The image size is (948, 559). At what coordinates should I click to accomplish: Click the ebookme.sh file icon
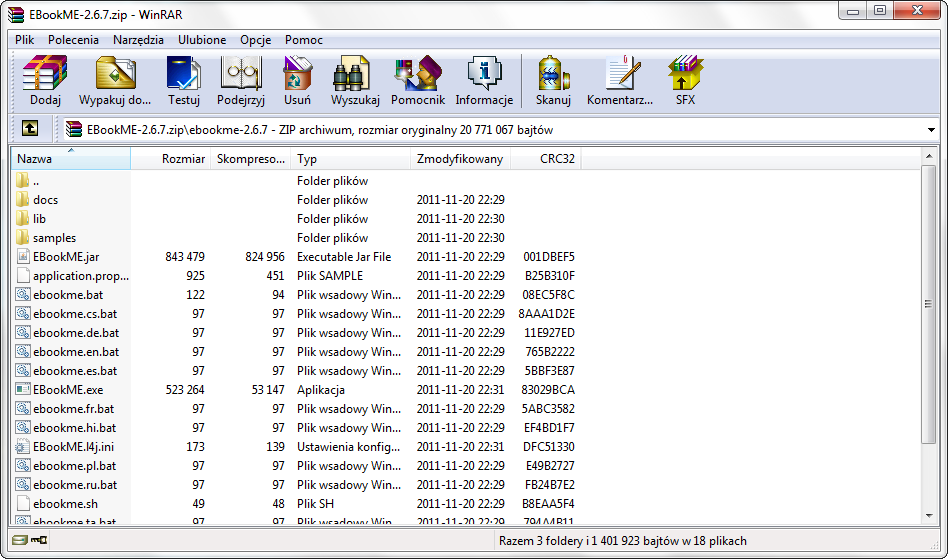(x=23, y=503)
